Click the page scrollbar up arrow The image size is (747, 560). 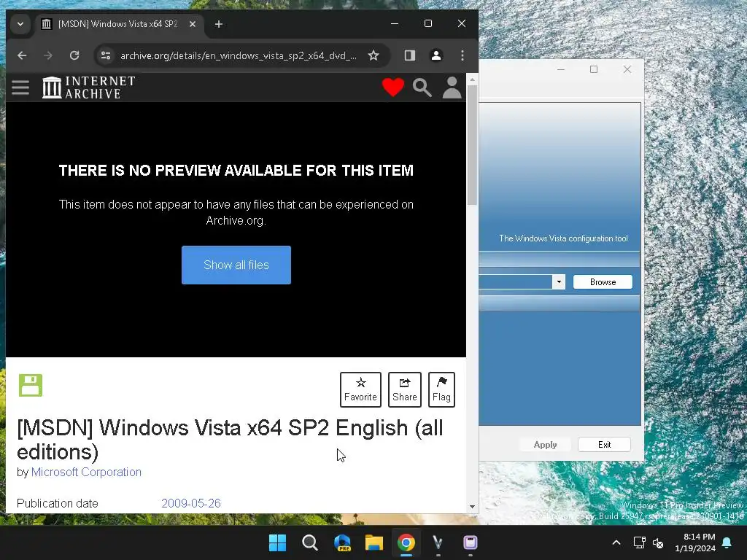click(472, 79)
